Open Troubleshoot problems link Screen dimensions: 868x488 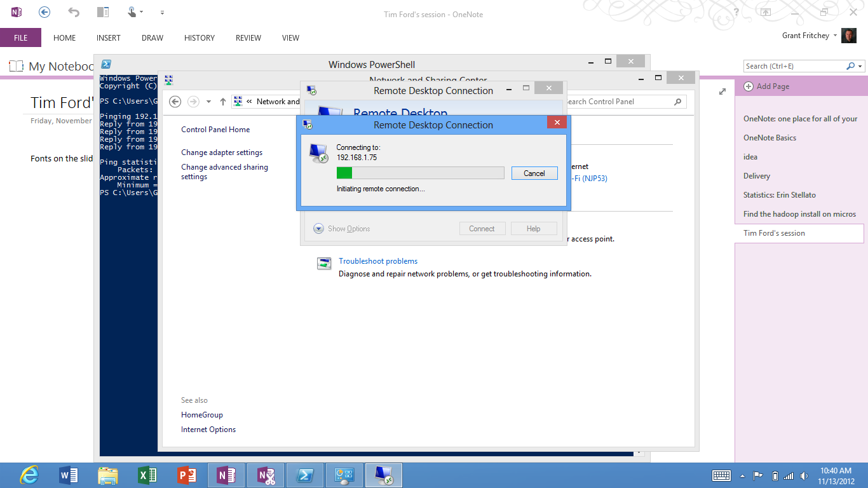pyautogui.click(x=378, y=261)
